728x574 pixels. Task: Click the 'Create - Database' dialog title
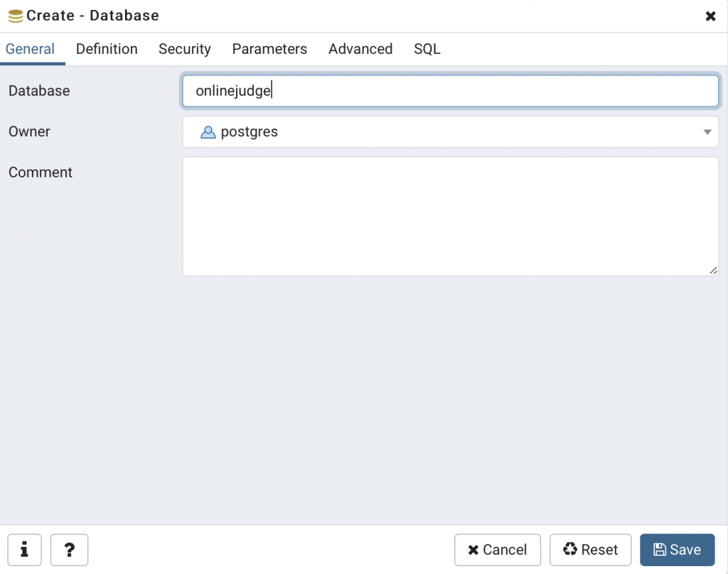(93, 16)
